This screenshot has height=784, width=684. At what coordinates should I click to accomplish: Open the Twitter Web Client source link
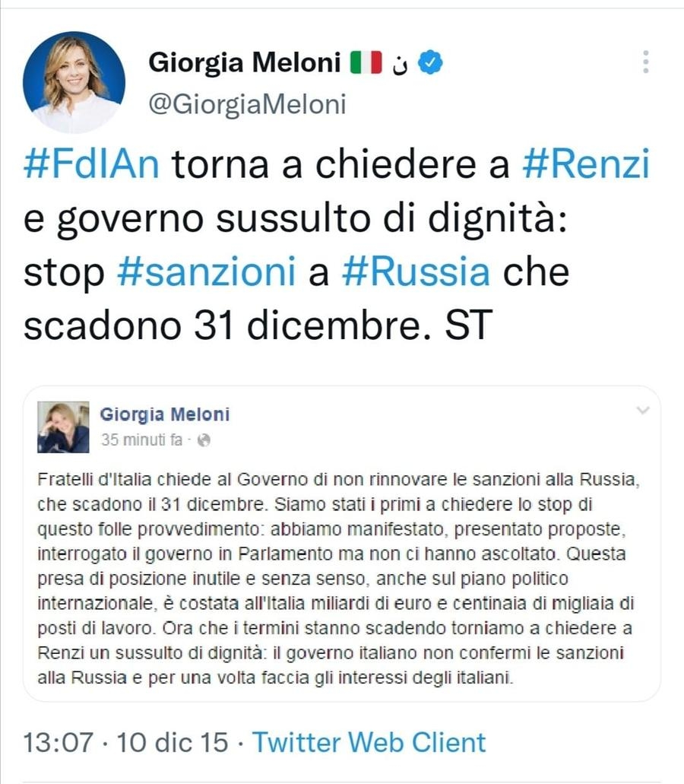369,741
